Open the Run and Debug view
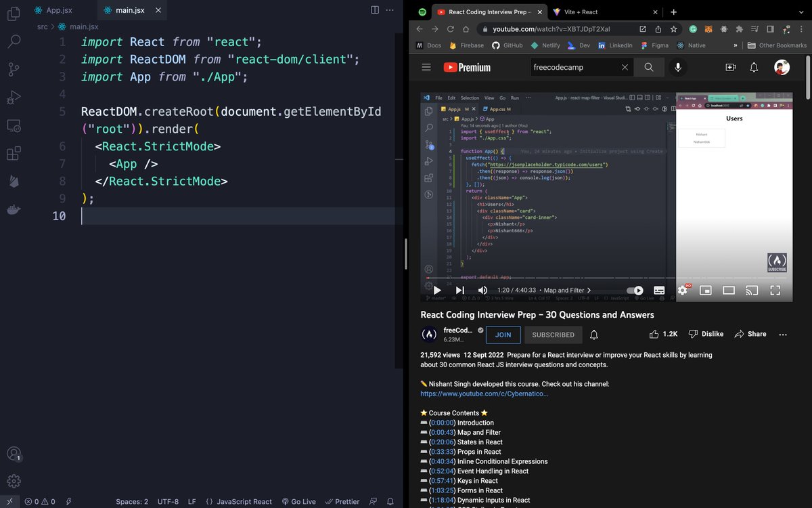Image resolution: width=812 pixels, height=508 pixels. pyautogui.click(x=13, y=98)
